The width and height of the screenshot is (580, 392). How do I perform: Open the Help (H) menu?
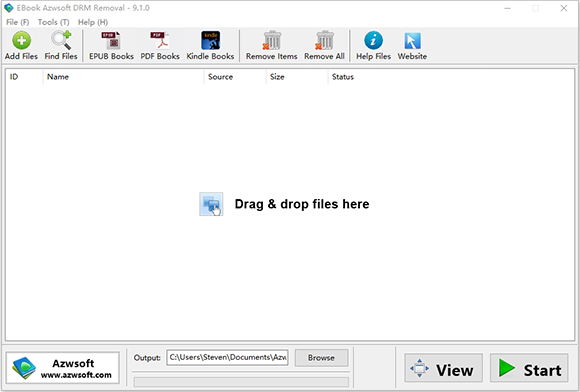pos(93,22)
